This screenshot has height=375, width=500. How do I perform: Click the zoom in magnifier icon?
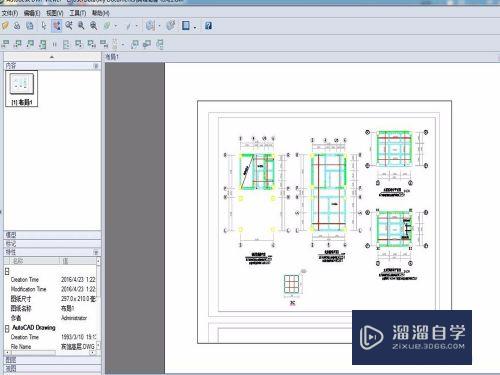[81, 26]
